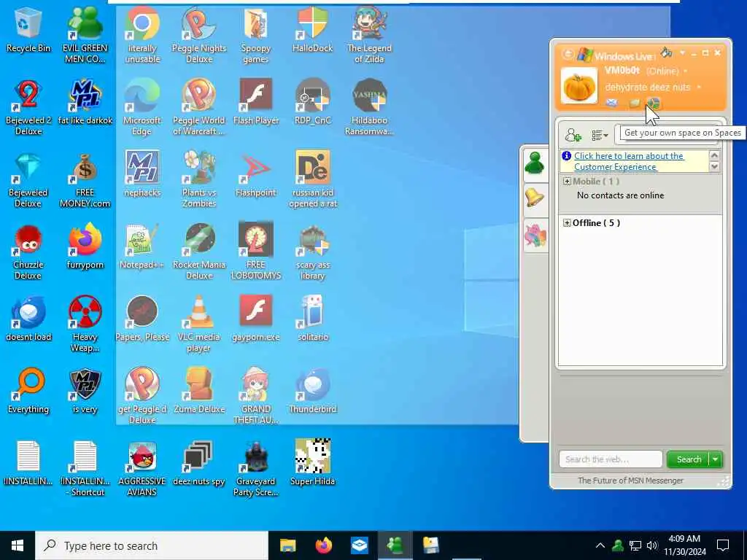The width and height of the screenshot is (747, 560).
Task: Select the Plants vs Zombies shortcut
Action: coord(199,179)
